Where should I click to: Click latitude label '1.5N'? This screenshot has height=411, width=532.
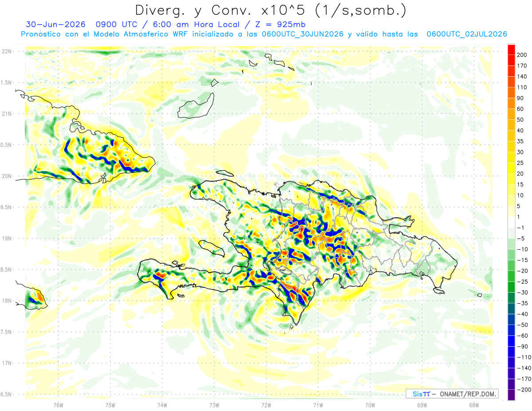pos(6,82)
